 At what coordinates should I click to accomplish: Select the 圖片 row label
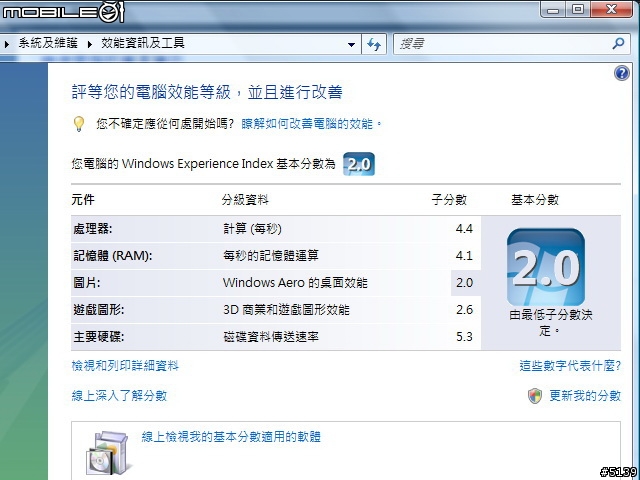click(x=87, y=282)
